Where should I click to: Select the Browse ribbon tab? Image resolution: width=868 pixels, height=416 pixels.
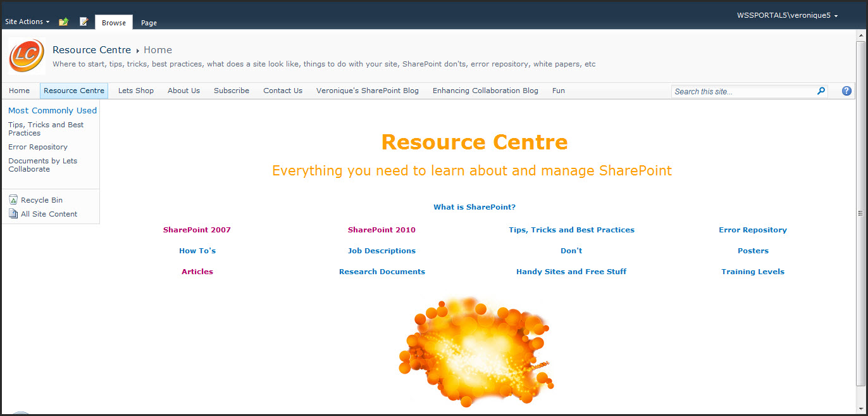click(114, 23)
